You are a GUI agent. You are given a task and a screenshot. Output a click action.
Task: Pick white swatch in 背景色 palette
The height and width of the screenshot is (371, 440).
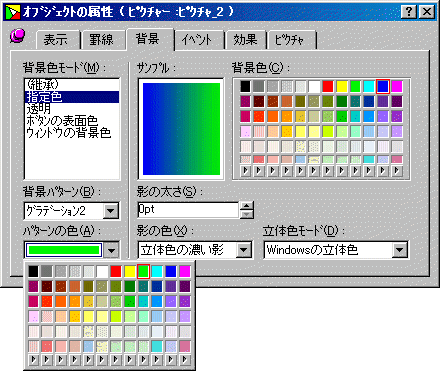[x=314, y=86]
